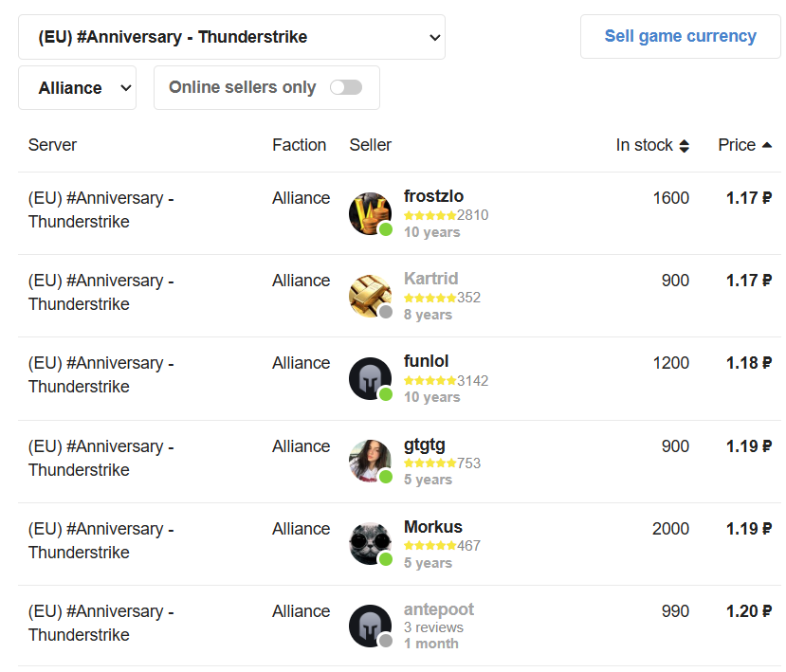This screenshot has width=786, height=672.
Task: Open the gtgtg seller name link
Action: [425, 445]
